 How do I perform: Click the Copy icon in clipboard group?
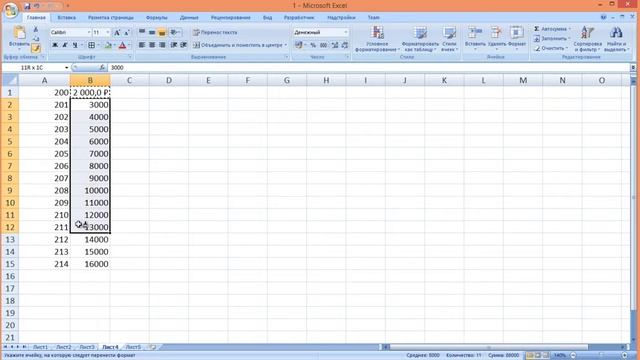click(36, 39)
